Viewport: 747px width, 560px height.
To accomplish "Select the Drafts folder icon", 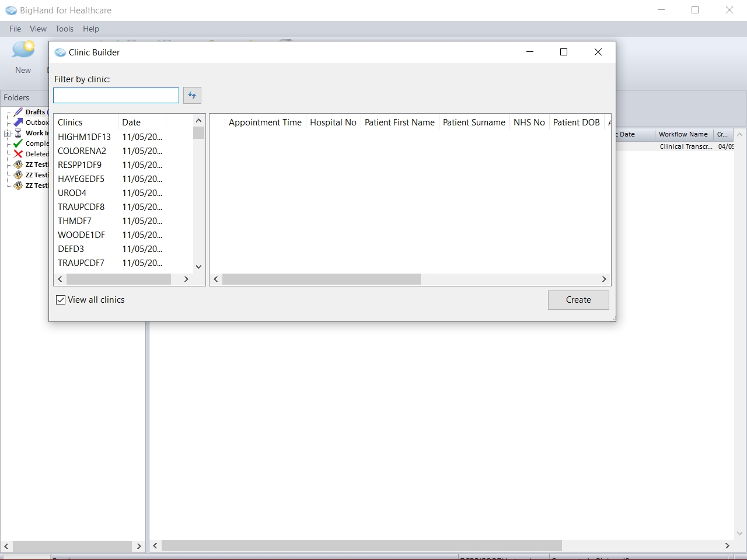I will (19, 112).
